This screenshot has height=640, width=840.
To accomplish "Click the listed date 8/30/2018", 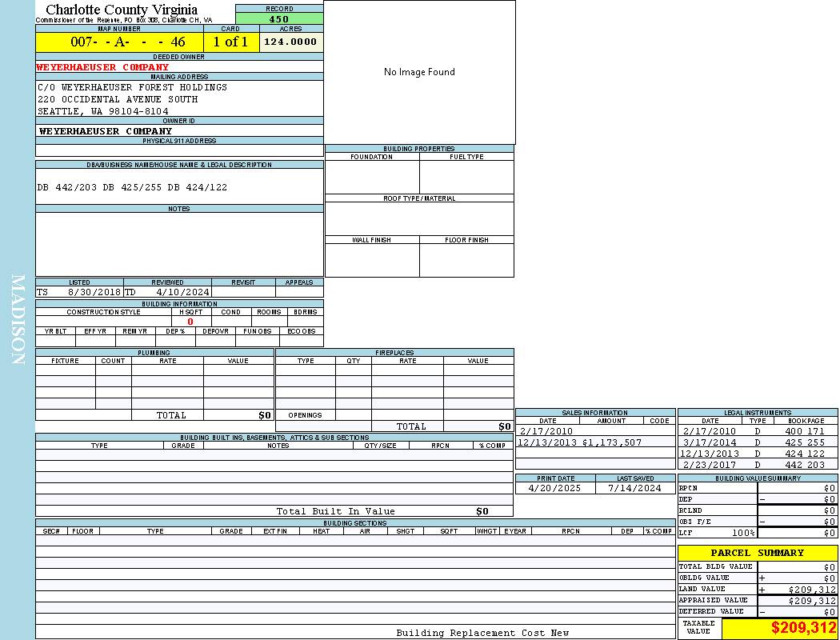I will click(94, 293).
